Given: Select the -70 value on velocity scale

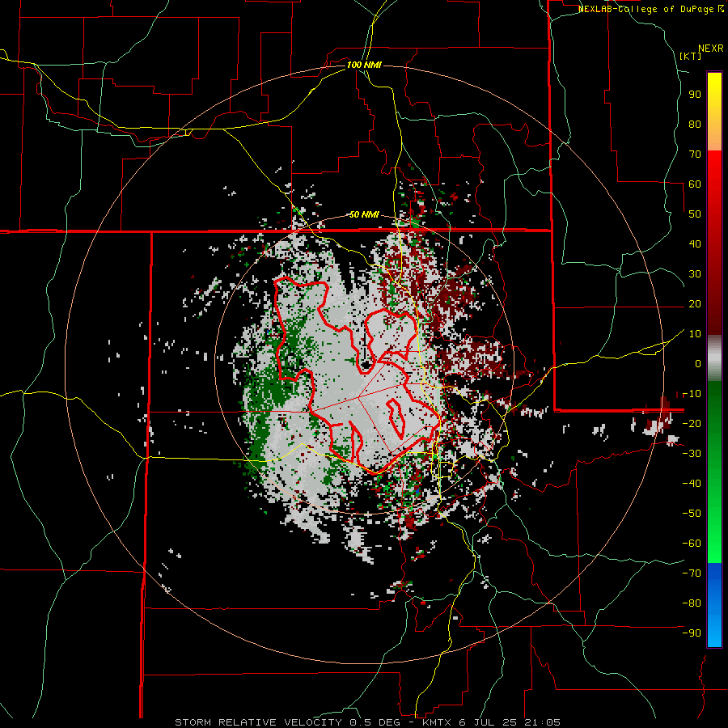Looking at the screenshot, I should click(x=692, y=574).
